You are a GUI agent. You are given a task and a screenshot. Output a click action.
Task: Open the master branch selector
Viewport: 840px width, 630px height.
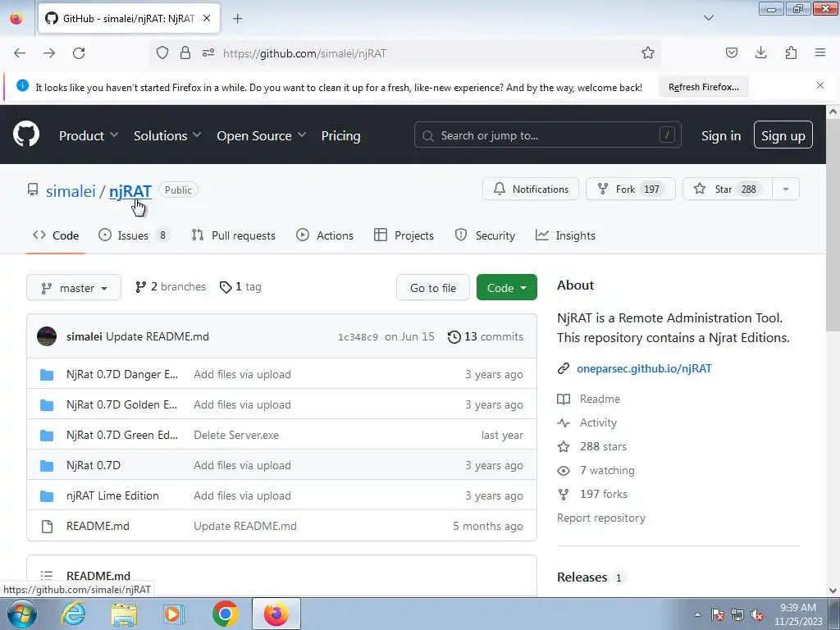[x=74, y=288]
